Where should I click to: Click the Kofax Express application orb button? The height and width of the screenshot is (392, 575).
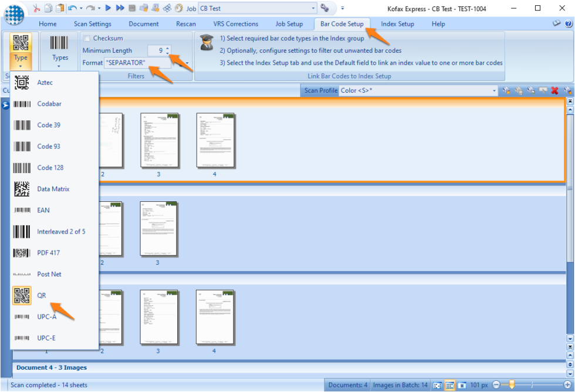click(x=14, y=13)
